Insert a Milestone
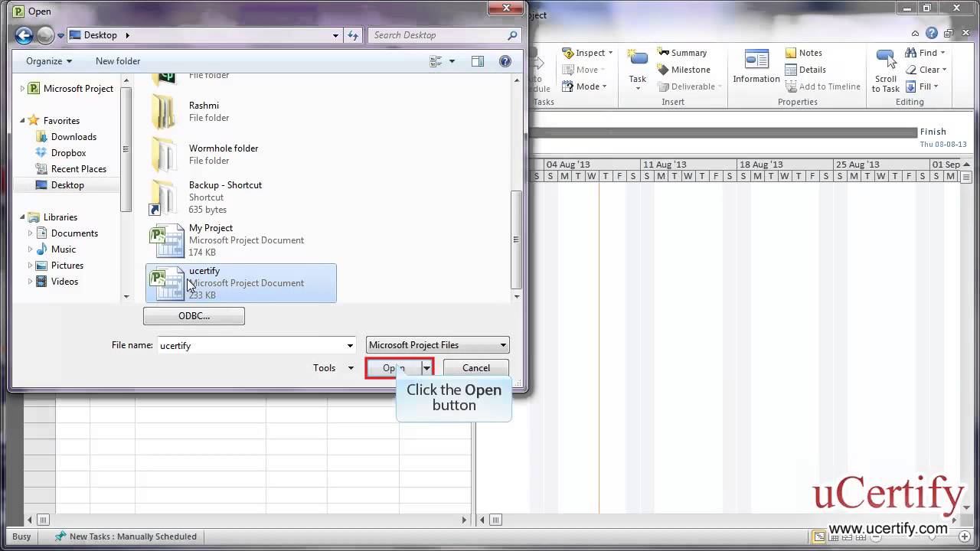The image size is (980, 551). click(684, 70)
